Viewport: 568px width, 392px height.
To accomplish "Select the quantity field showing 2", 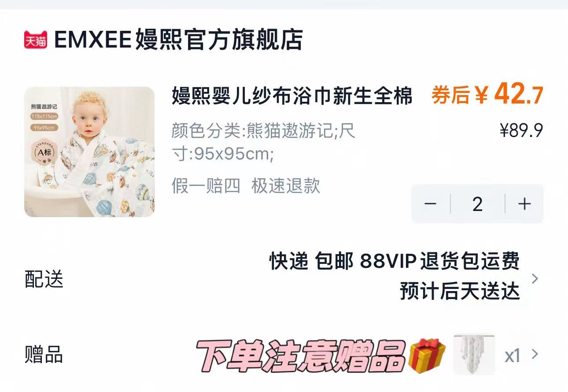I will (x=478, y=204).
